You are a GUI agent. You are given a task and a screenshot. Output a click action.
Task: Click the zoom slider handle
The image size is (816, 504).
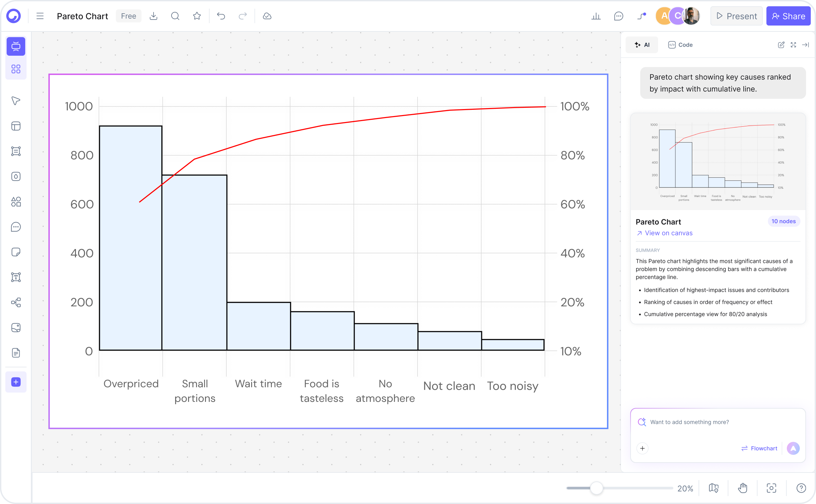point(597,488)
